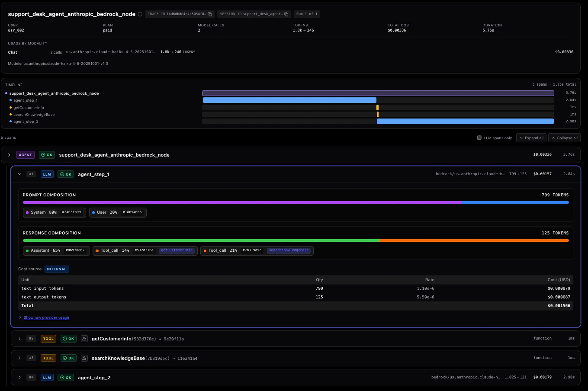Viewport: 588px width, 391px height.
Task: Expand the searchKnowledgeBase tool span
Action: pyautogui.click(x=19, y=358)
